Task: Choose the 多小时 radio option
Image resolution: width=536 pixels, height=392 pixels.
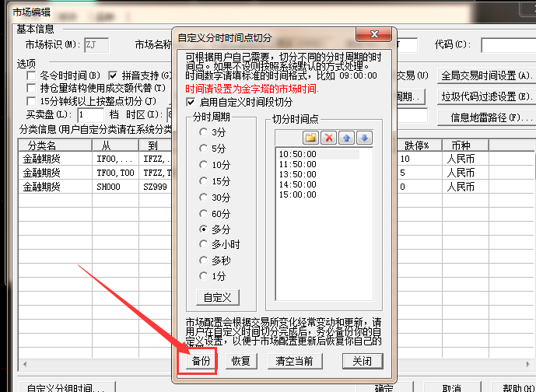Action: point(205,246)
